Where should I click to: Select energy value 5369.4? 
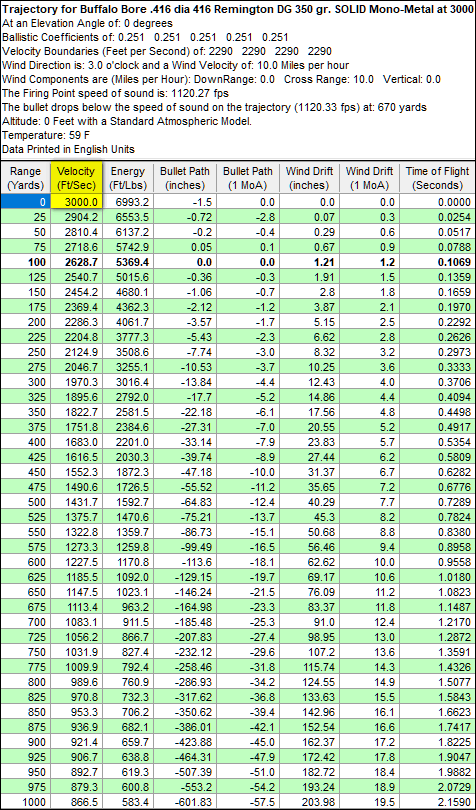point(128,262)
